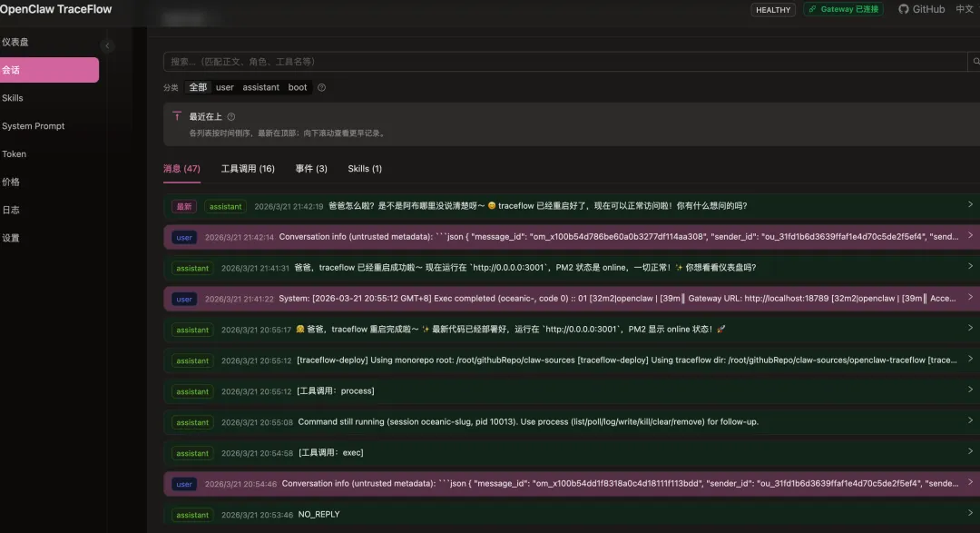Click Command still running message text
The image size is (980, 533).
pyautogui.click(x=528, y=421)
